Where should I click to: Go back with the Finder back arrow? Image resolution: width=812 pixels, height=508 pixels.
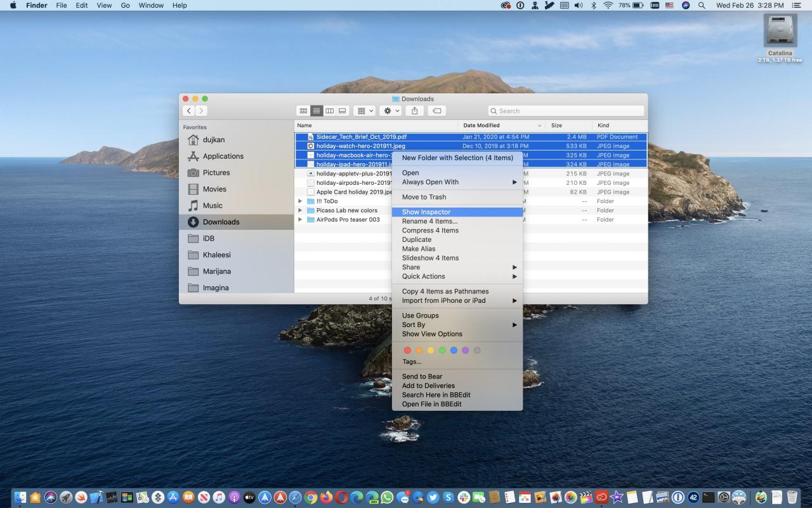coord(189,110)
